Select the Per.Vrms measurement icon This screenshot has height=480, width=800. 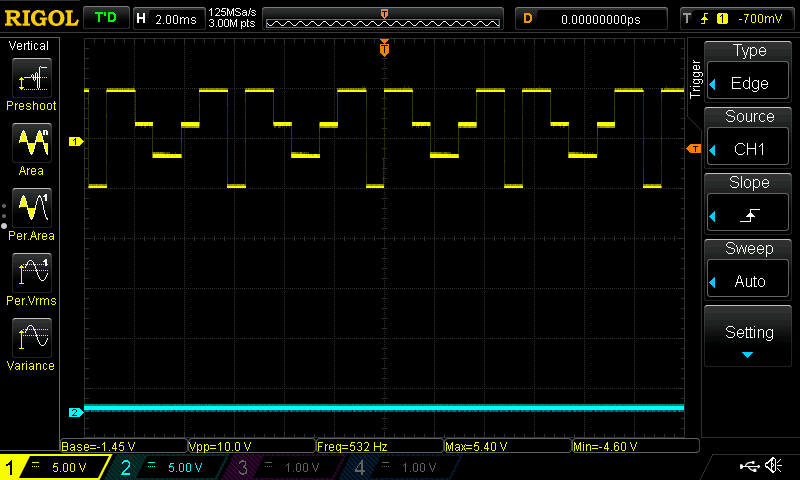[x=32, y=273]
